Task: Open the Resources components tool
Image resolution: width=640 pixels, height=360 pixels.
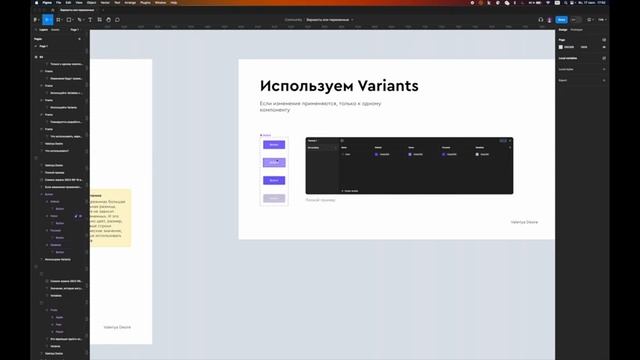Action: pos(100,20)
